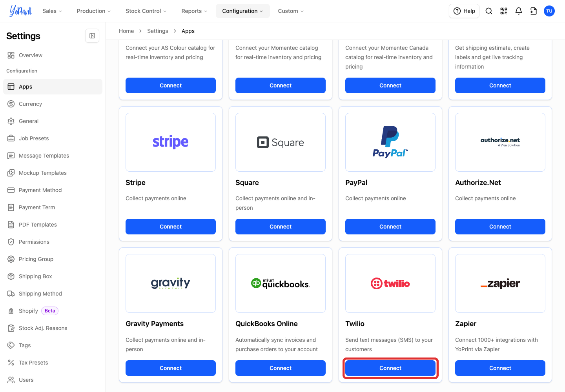This screenshot has height=392, width=565.
Task: Expand the Stock Control dropdown menu
Action: click(x=146, y=11)
